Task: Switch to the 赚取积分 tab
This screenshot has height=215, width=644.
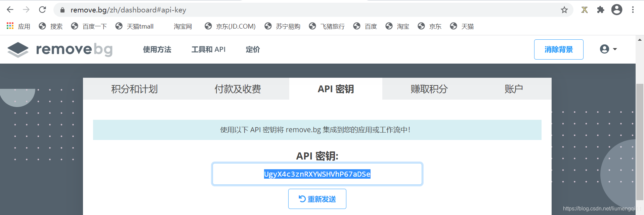Action: pyautogui.click(x=429, y=89)
